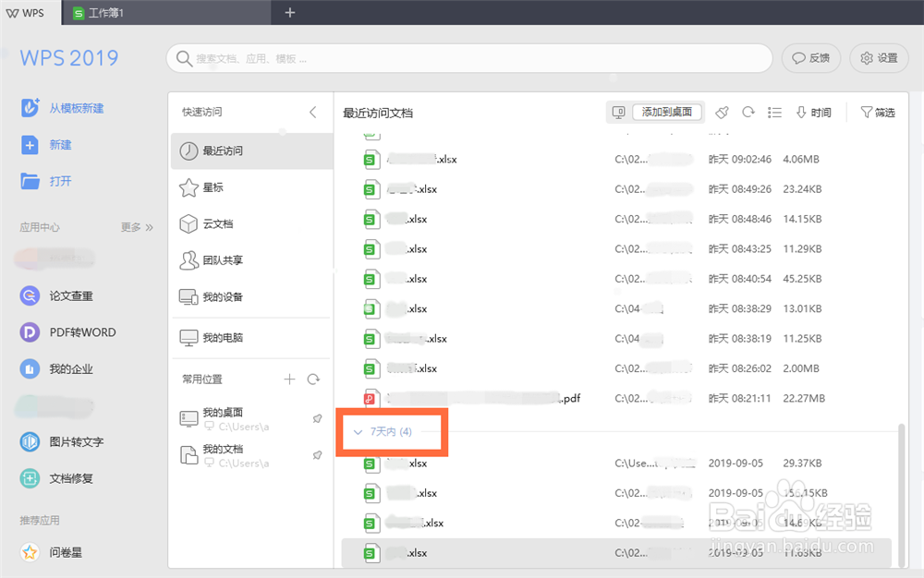Click the search documents input field
Viewport: 924px width, 578px height.
click(x=469, y=58)
